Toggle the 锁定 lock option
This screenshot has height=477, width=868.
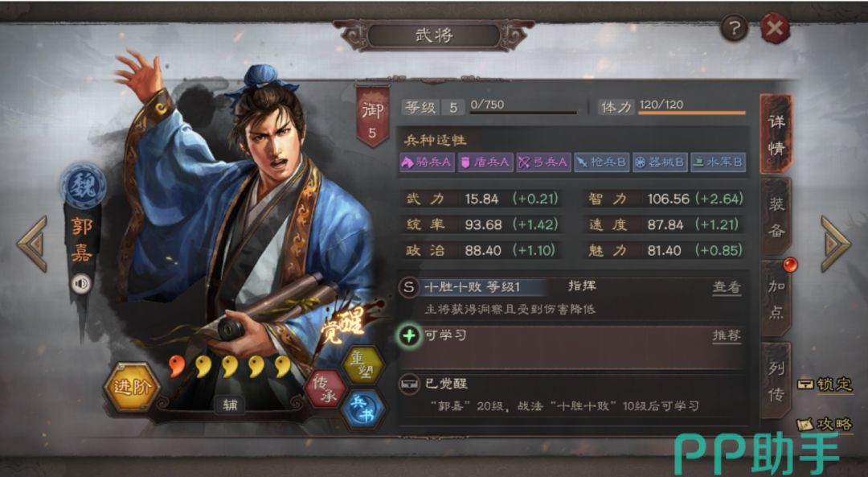825,384
